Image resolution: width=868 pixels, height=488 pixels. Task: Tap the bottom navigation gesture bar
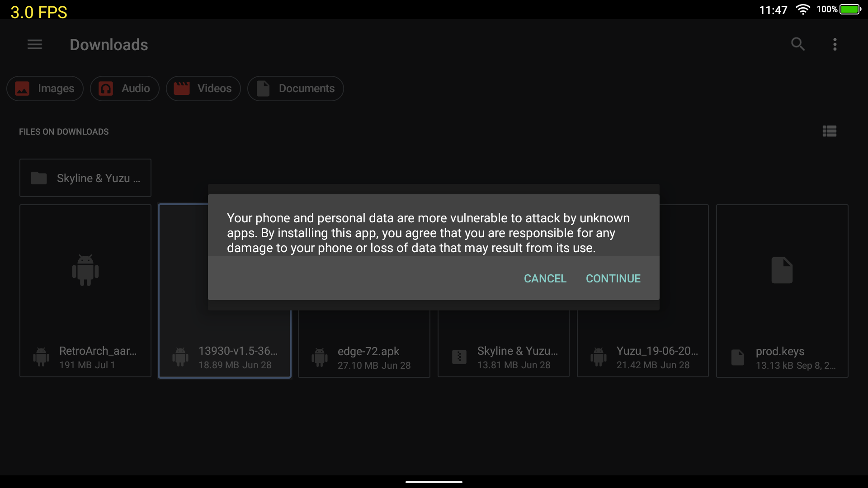(434, 482)
